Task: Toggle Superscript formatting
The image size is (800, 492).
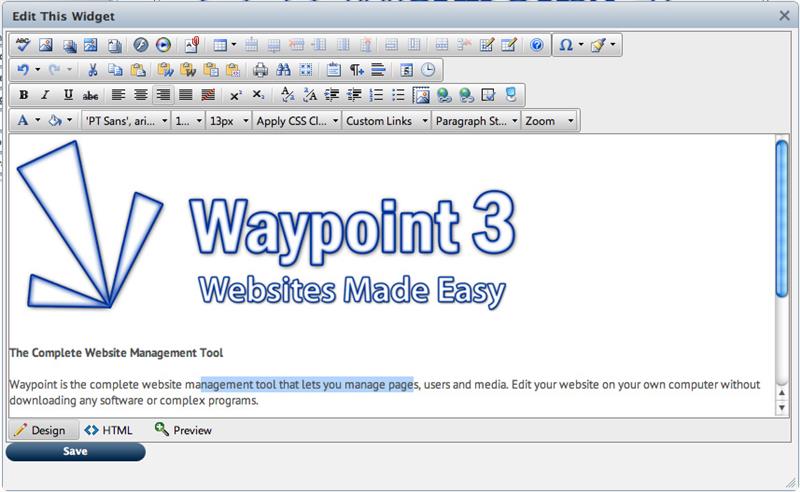Action: click(x=236, y=95)
